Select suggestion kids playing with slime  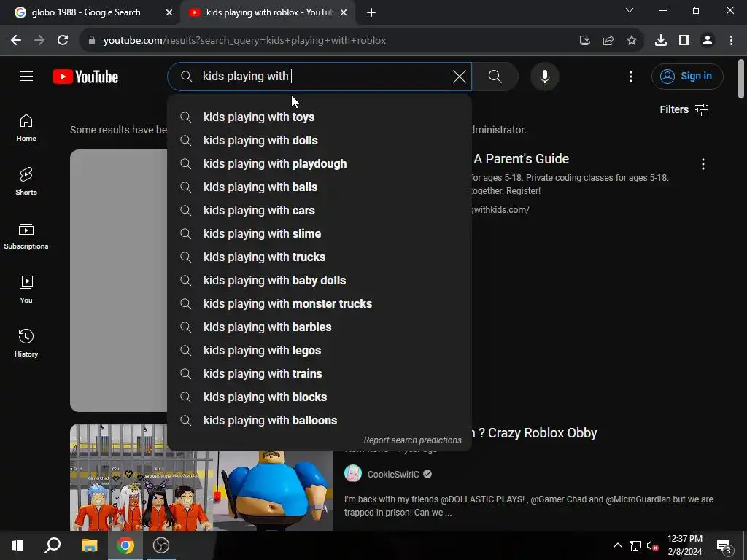(320, 234)
